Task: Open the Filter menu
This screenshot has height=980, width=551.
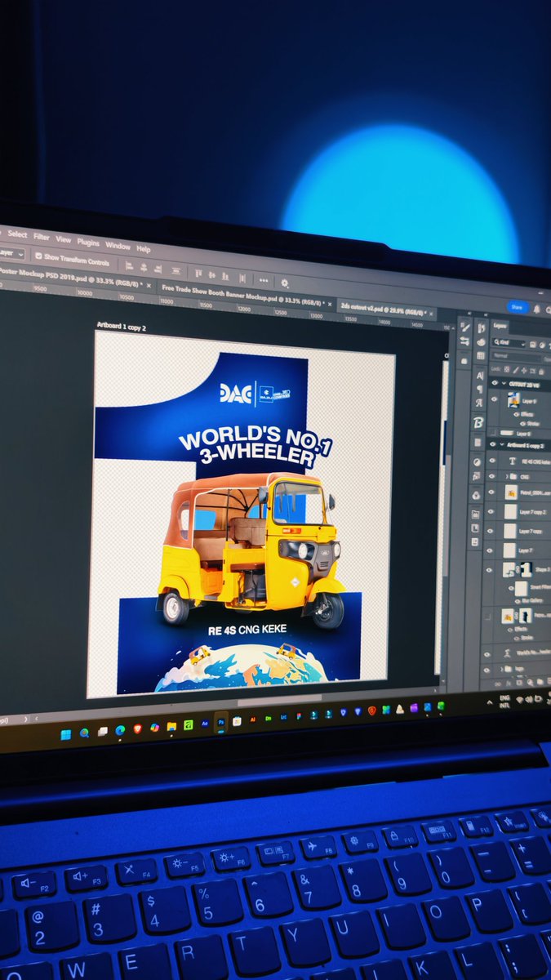Action: (42, 237)
